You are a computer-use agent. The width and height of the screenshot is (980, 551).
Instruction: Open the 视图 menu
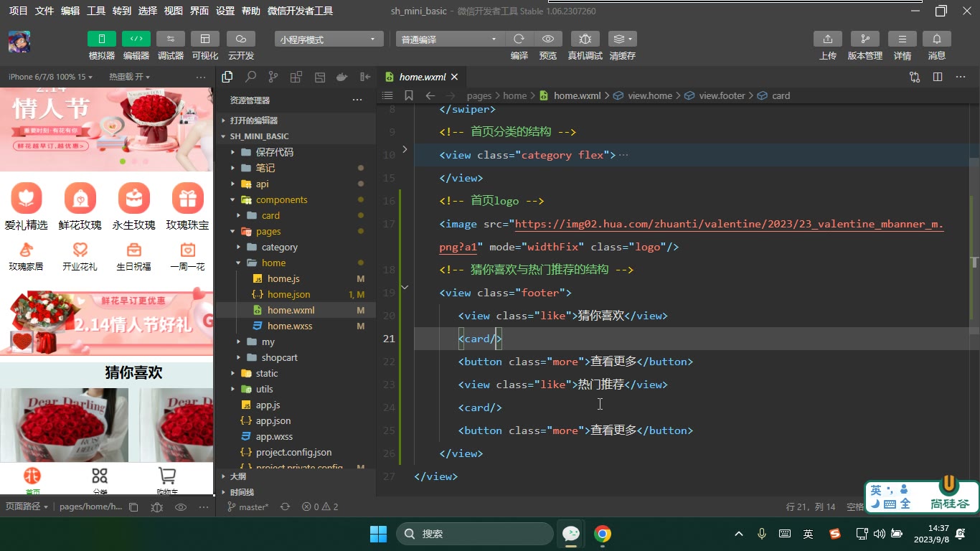coord(174,11)
